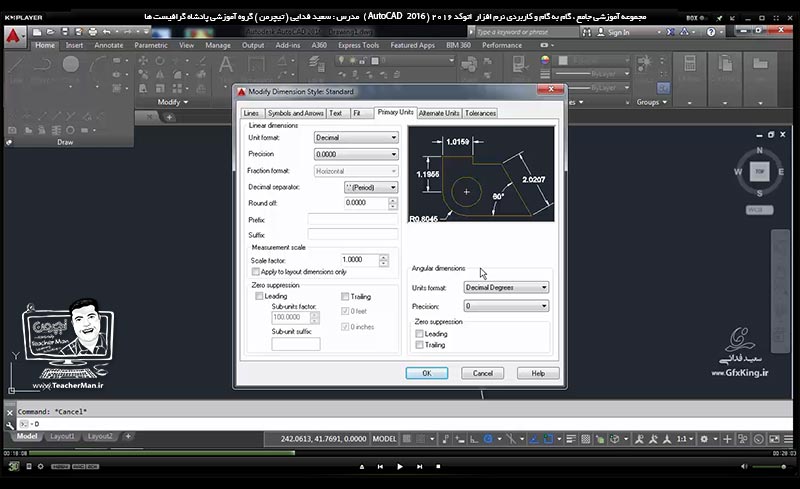800x489 pixels.
Task: Switch to the Tolerances tab
Action: click(x=480, y=113)
